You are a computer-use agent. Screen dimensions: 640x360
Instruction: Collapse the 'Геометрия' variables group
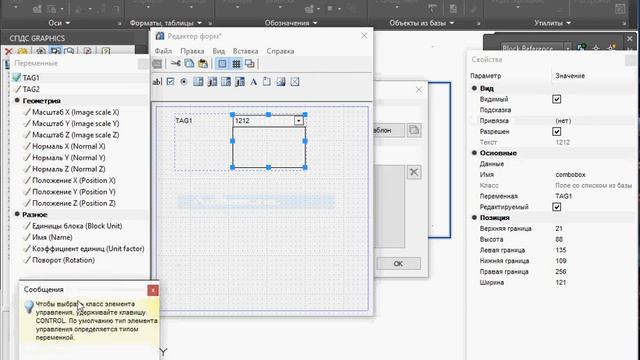[x=17, y=100]
